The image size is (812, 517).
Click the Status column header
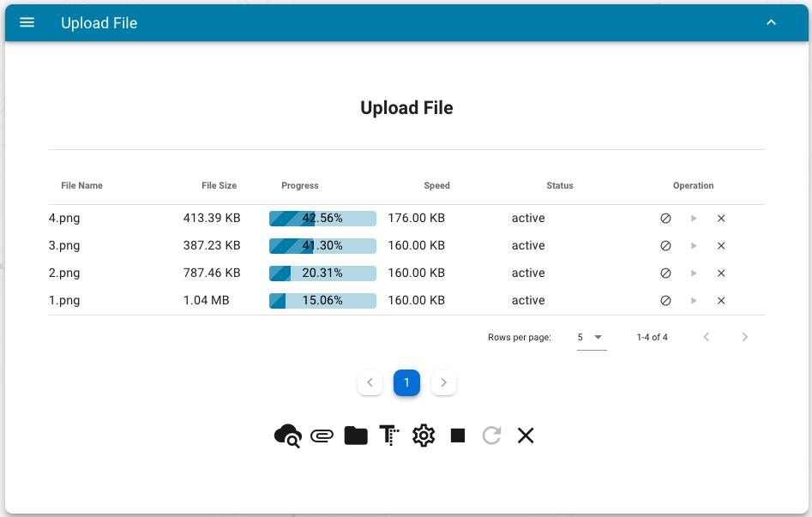(x=560, y=185)
